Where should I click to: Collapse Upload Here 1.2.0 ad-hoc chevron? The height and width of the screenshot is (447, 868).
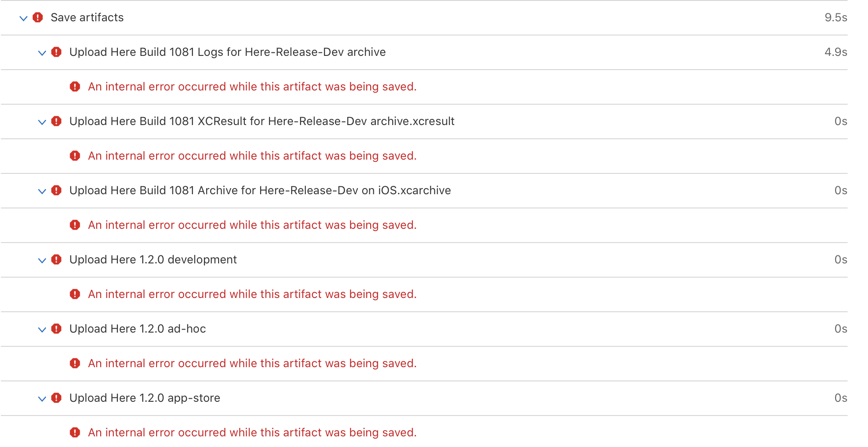(42, 329)
